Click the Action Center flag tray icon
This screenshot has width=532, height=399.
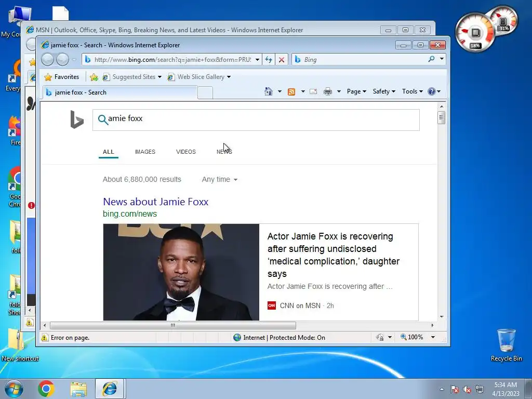click(x=455, y=390)
